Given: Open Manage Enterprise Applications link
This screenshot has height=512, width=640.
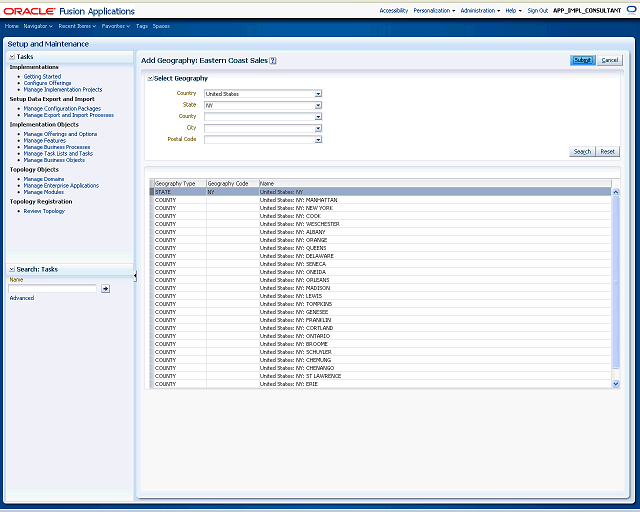Looking at the screenshot, I should tap(61, 185).
